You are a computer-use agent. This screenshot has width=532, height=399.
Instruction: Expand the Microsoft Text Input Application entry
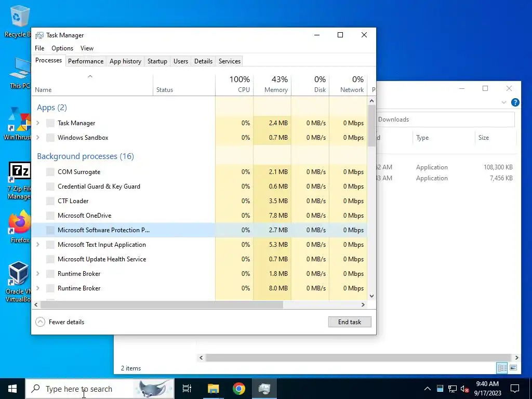(38, 245)
